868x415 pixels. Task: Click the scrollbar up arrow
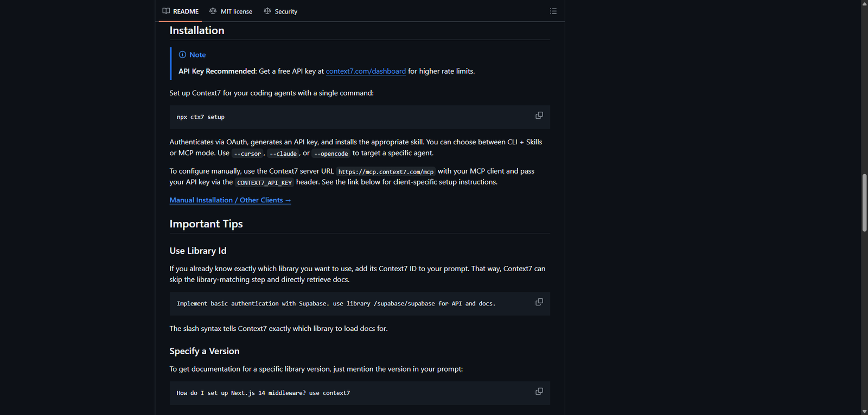tap(864, 3)
